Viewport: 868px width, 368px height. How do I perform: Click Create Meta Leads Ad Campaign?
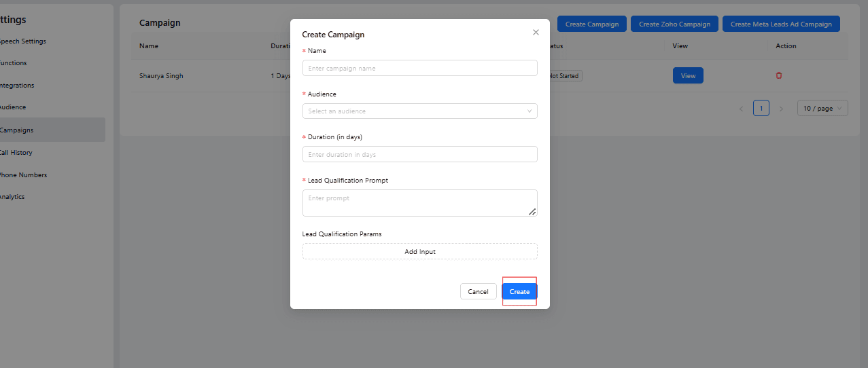[780, 24]
